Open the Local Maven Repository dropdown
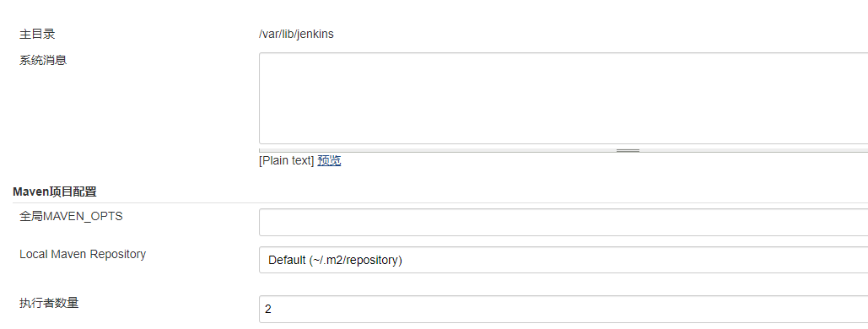The height and width of the screenshot is (329, 868). [x=563, y=260]
